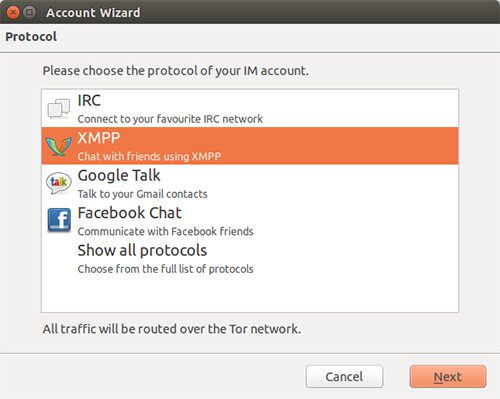
Task: Click the gray window button beside close
Action: coord(30,12)
